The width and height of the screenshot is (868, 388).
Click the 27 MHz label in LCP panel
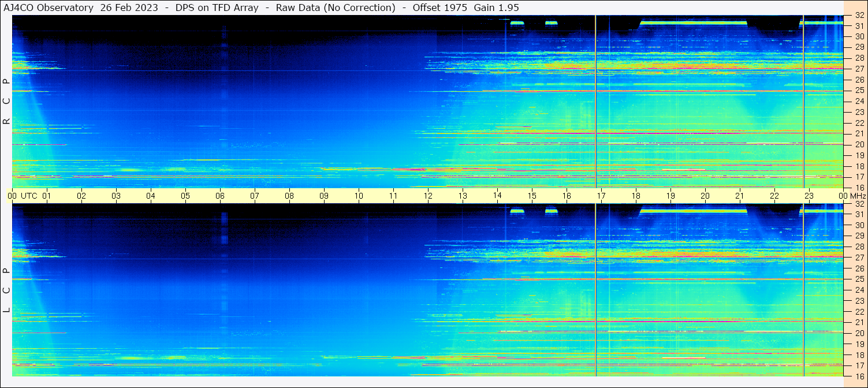pyautogui.click(x=859, y=258)
